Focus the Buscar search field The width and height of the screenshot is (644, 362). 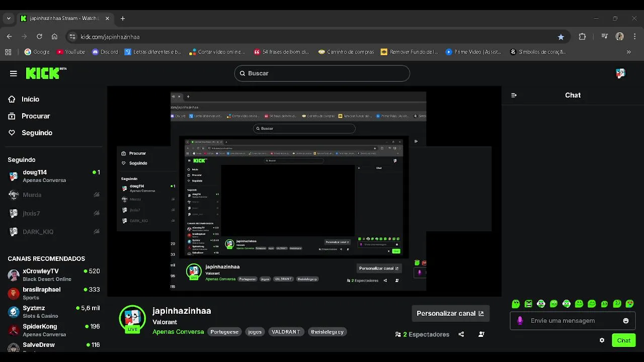point(322,73)
